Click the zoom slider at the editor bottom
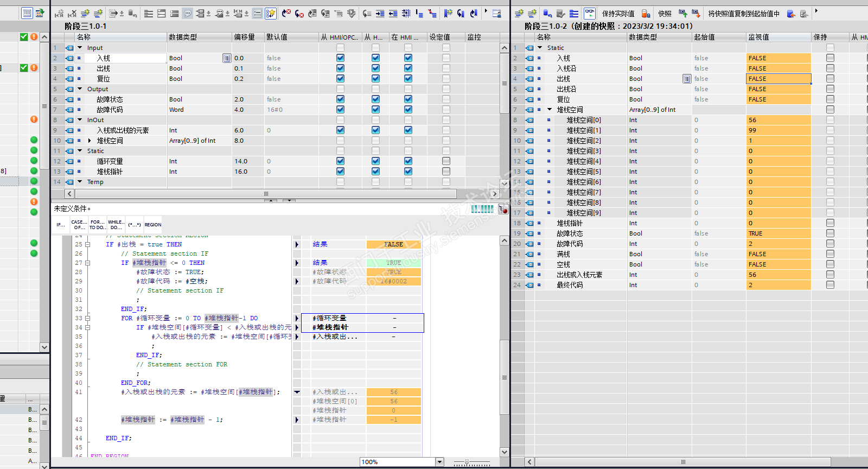This screenshot has width=868, height=469. coord(467,462)
